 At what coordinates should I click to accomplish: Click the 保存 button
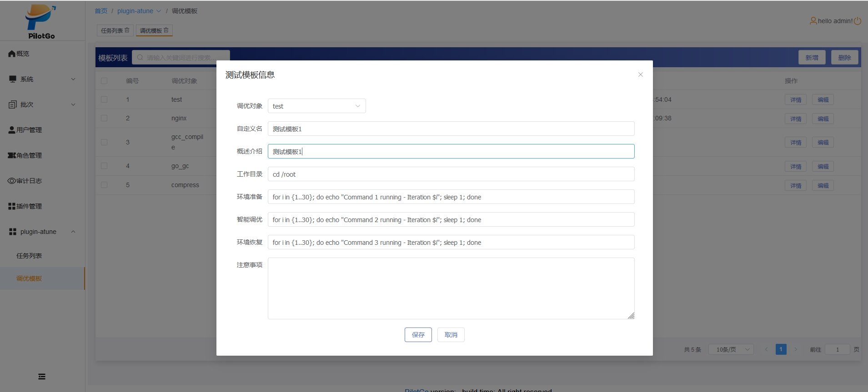[418, 335]
